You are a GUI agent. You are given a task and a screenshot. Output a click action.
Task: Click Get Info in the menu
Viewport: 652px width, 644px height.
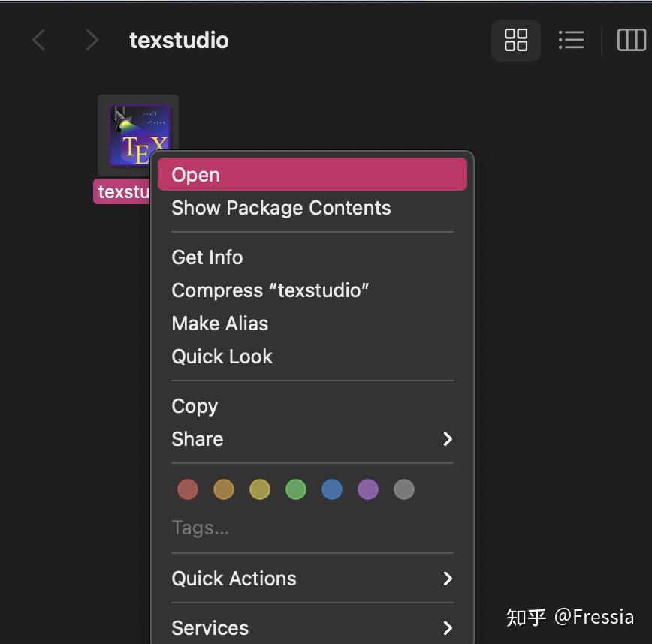pos(207,257)
